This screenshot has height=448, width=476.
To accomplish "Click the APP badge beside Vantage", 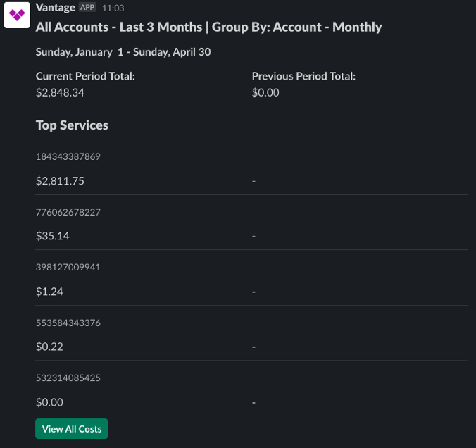I will (x=87, y=7).
